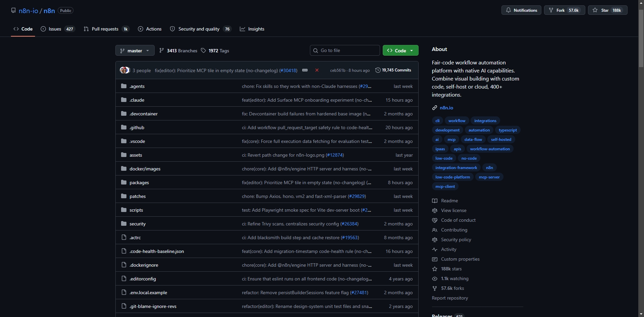
Task: Click the low-code-platform topic tag
Action: [452, 177]
